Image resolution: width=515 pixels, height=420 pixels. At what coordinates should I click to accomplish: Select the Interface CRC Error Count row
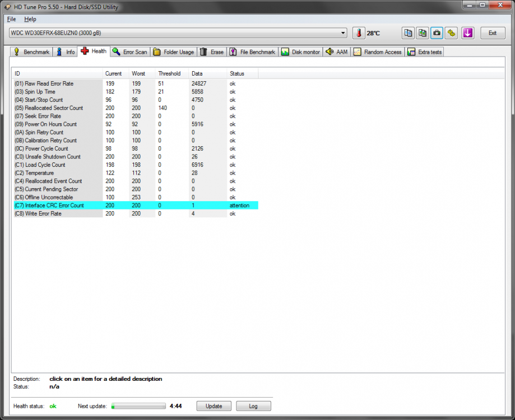tap(136, 206)
